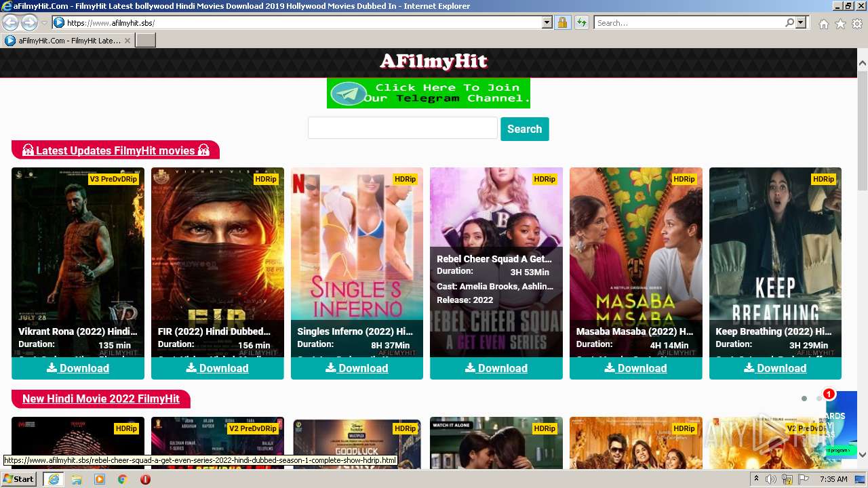The image size is (868, 488).
Task: Click the V3 PreDvDRip badge on Vikrant Rona
Action: tap(113, 179)
